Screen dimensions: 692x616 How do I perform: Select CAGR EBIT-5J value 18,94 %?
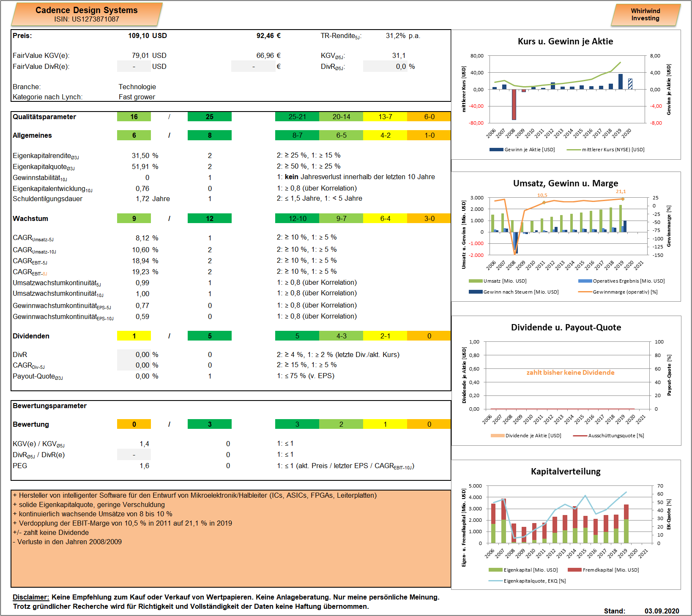click(145, 261)
